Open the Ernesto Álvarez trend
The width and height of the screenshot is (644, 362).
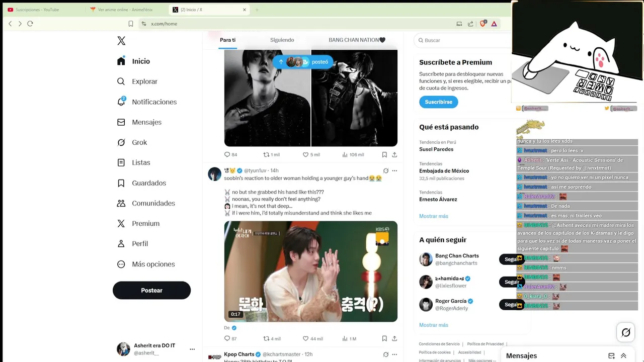438,200
